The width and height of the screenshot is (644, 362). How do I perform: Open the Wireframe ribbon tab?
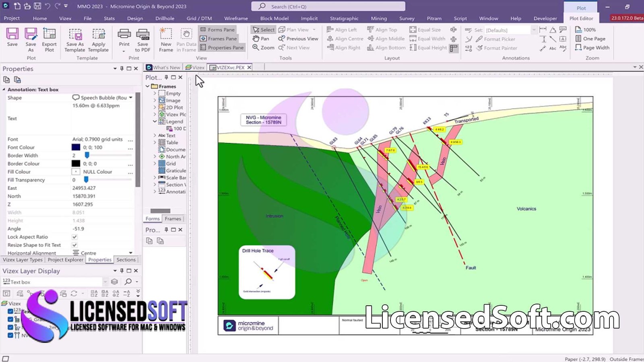(236, 19)
